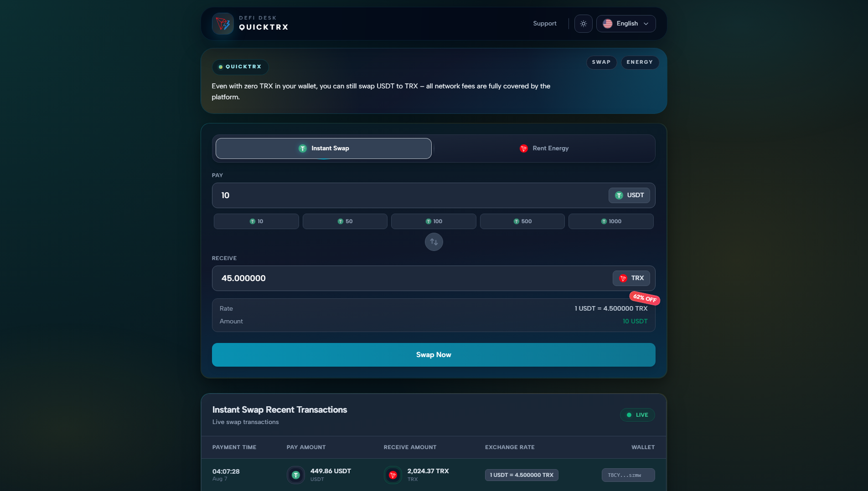868x491 pixels.
Task: Select the 50 USDT preset amount
Action: (345, 221)
